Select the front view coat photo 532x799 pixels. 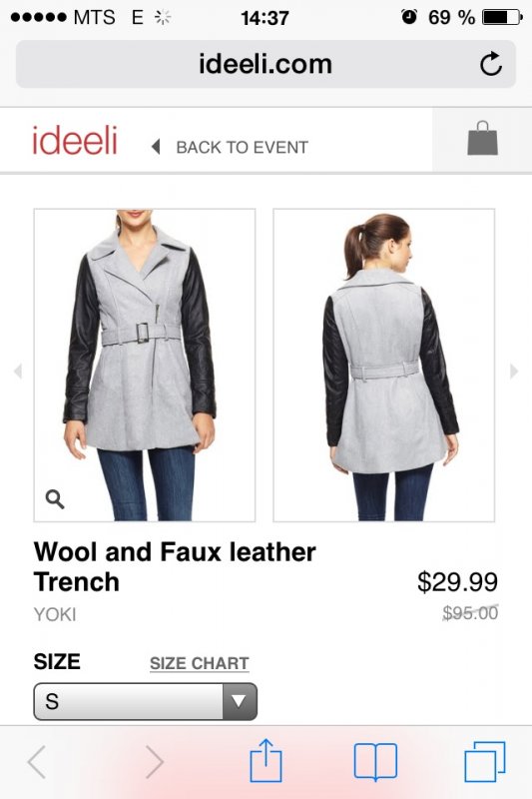click(145, 365)
